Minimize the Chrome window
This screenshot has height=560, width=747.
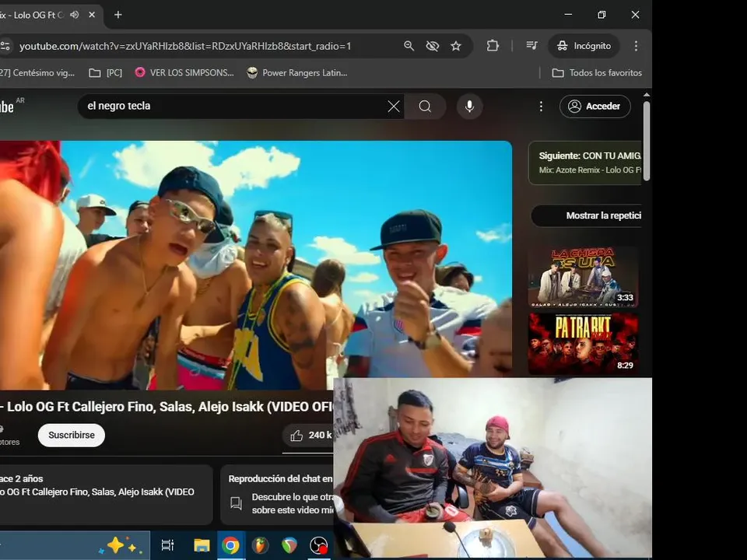point(568,15)
